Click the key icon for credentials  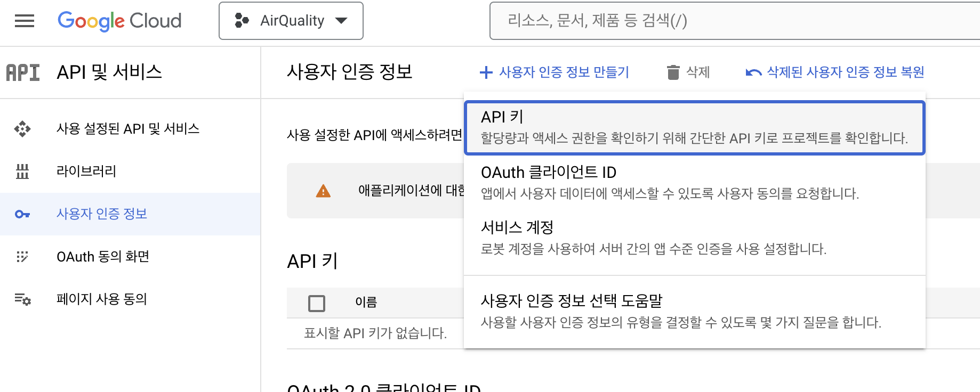(x=22, y=214)
